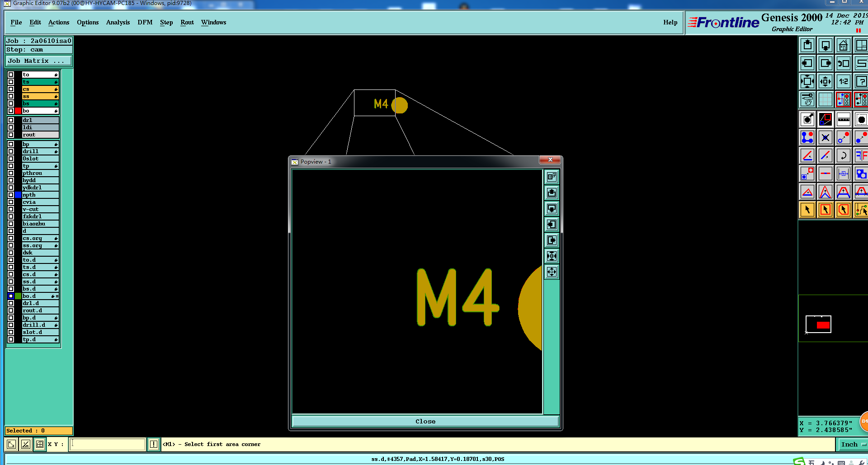Click Popview pan up icon

[x=552, y=193]
